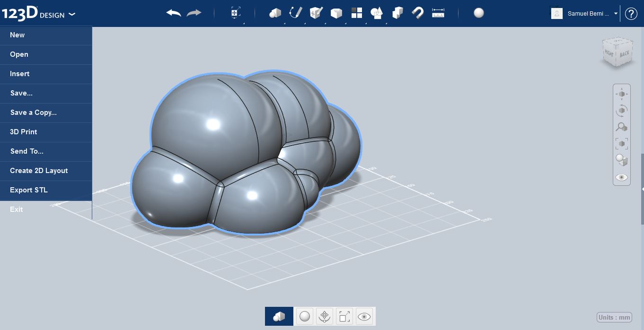This screenshot has height=330, width=644.
Task: Click the Save a Copy option
Action: tap(33, 113)
